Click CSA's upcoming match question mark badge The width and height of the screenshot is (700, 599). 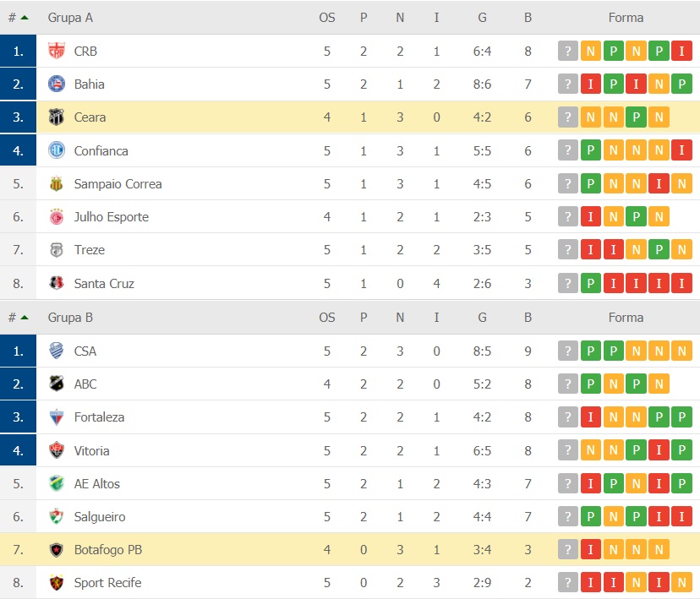[568, 351]
